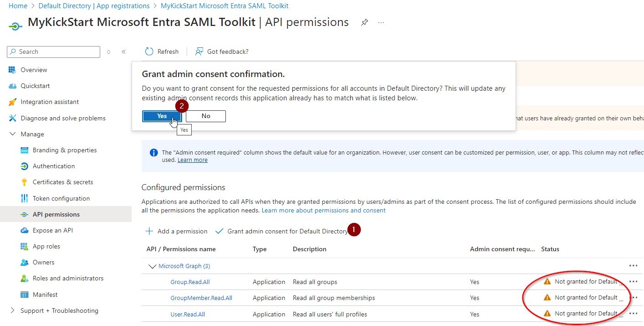This screenshot has height=326, width=644.
Task: Collapse the Manage section in sidebar
Action: point(12,135)
